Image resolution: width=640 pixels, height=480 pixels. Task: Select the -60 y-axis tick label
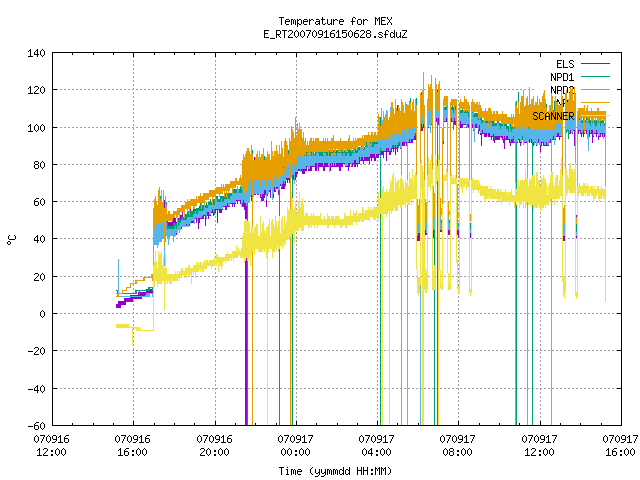point(36,426)
